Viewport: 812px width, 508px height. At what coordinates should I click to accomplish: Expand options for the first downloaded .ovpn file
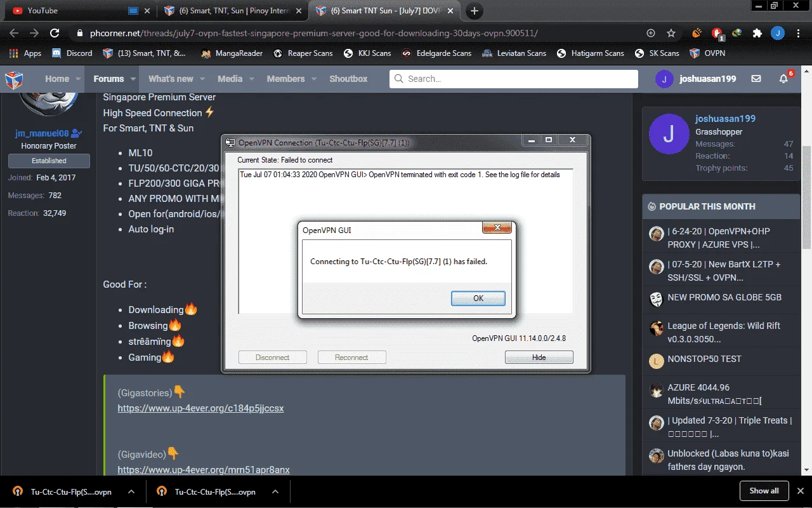[x=131, y=491]
